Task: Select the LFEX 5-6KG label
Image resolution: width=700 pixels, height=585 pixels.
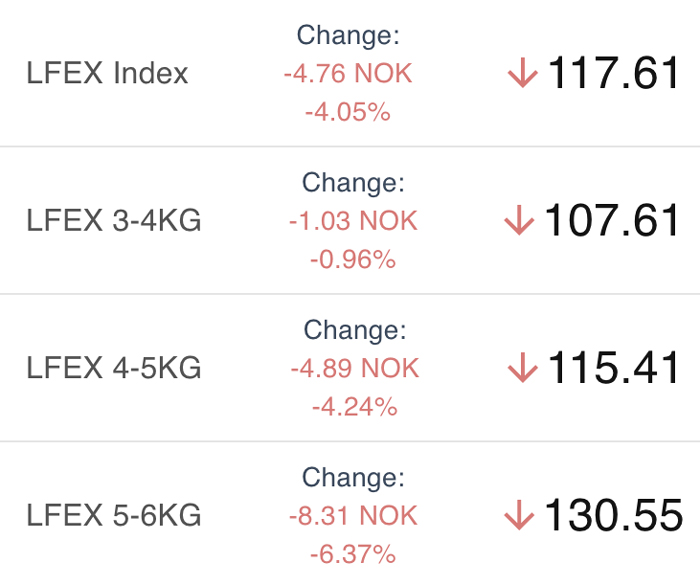Action: 114,515
